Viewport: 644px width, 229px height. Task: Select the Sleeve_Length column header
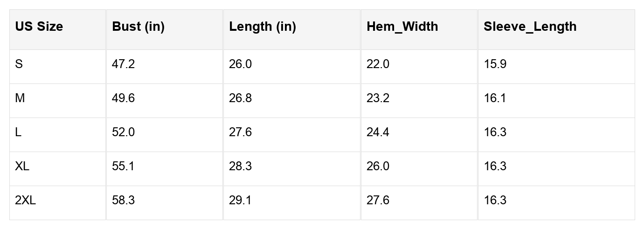(x=530, y=27)
